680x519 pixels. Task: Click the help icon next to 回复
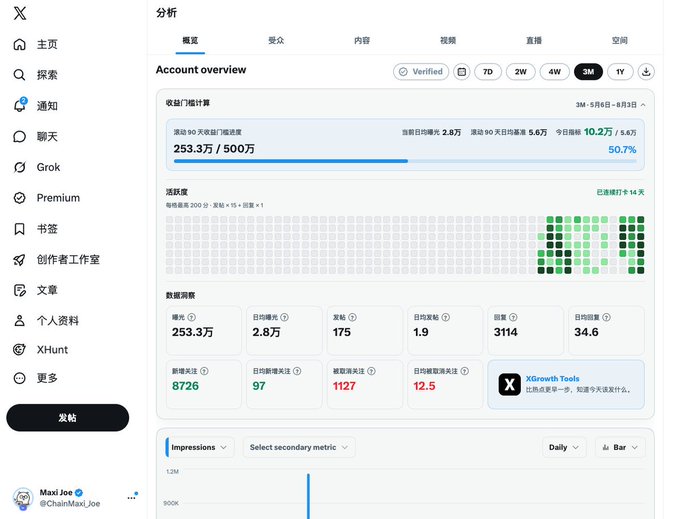(513, 317)
